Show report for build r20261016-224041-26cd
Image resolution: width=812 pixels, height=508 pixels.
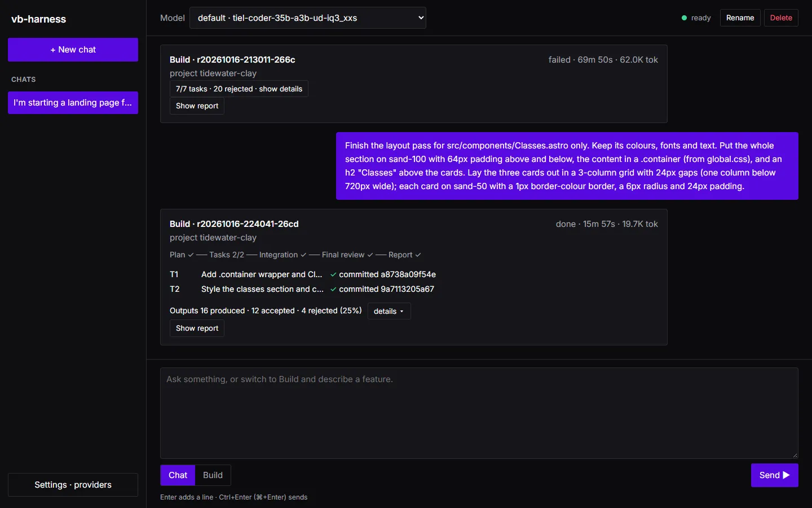[x=197, y=329]
